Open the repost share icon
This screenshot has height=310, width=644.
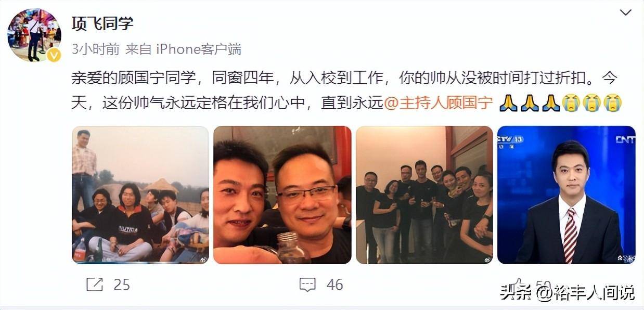(x=94, y=284)
